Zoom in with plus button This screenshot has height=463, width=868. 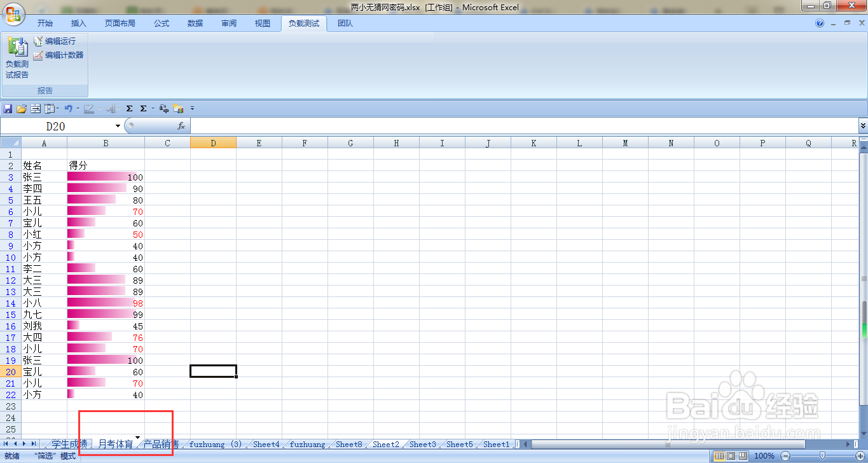[860, 456]
